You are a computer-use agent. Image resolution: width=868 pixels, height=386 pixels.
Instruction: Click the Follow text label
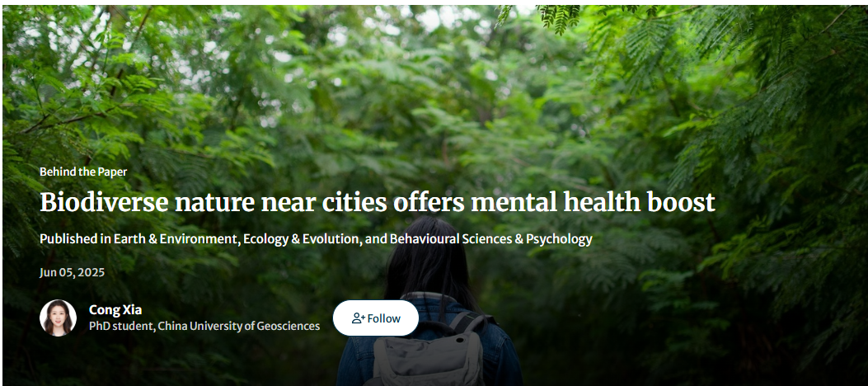tap(384, 318)
